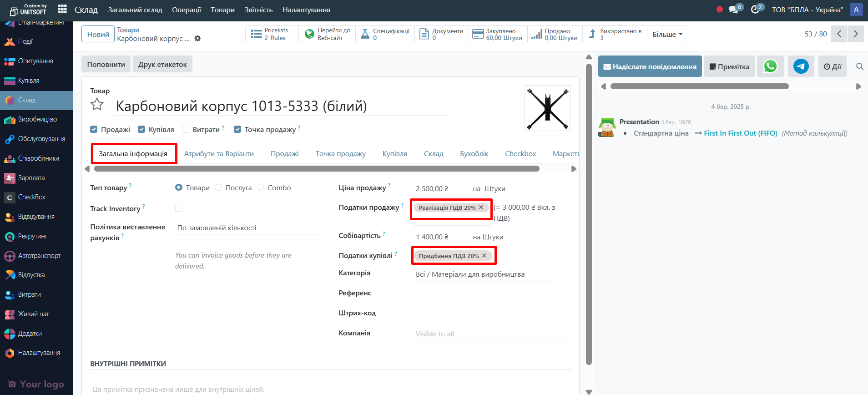The height and width of the screenshot is (395, 868).
Task: Check the Витрати checkbox
Action: [186, 130]
